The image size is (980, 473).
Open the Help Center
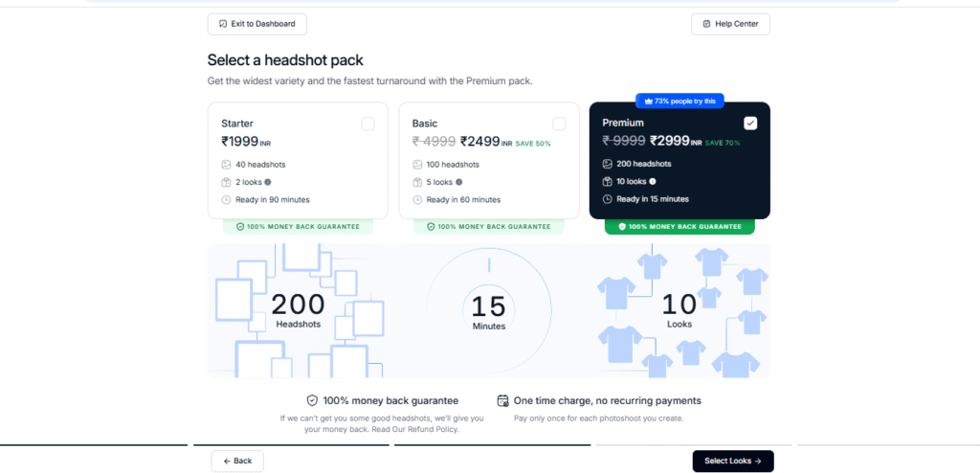point(730,24)
